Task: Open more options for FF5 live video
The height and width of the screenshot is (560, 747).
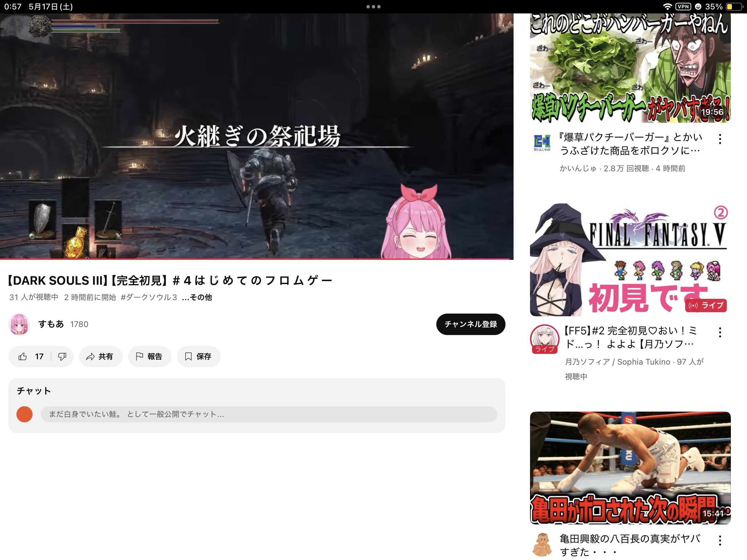Action: pyautogui.click(x=720, y=332)
